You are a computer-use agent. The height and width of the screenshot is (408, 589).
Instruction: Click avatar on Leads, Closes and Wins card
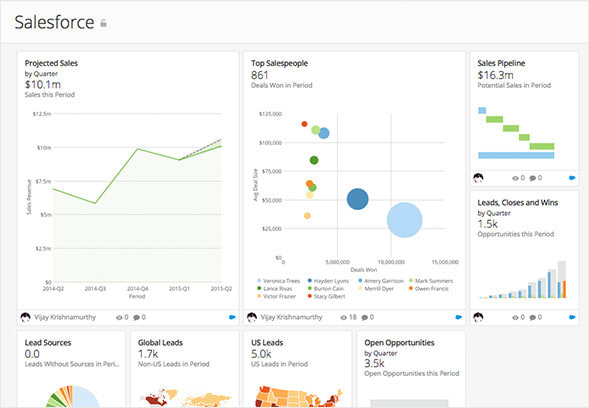coord(478,317)
